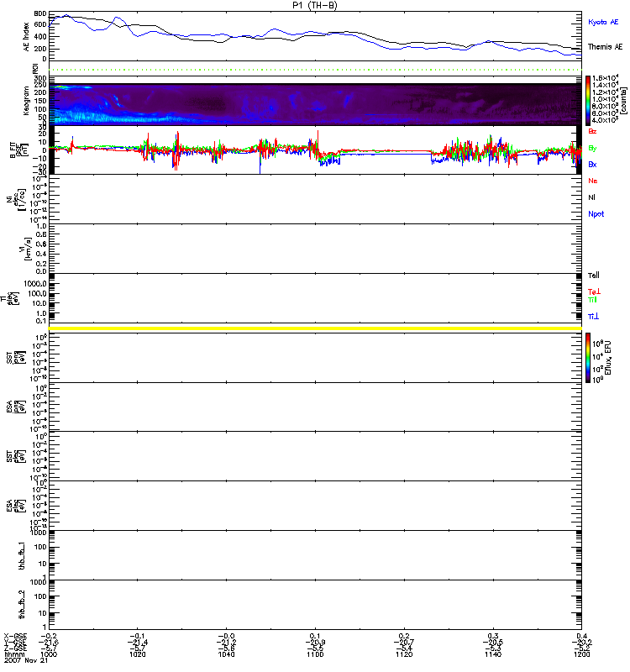Image resolution: width=630 pixels, height=672 pixels.
Task: Click the empty Vi velocity panel
Action: click(315, 248)
